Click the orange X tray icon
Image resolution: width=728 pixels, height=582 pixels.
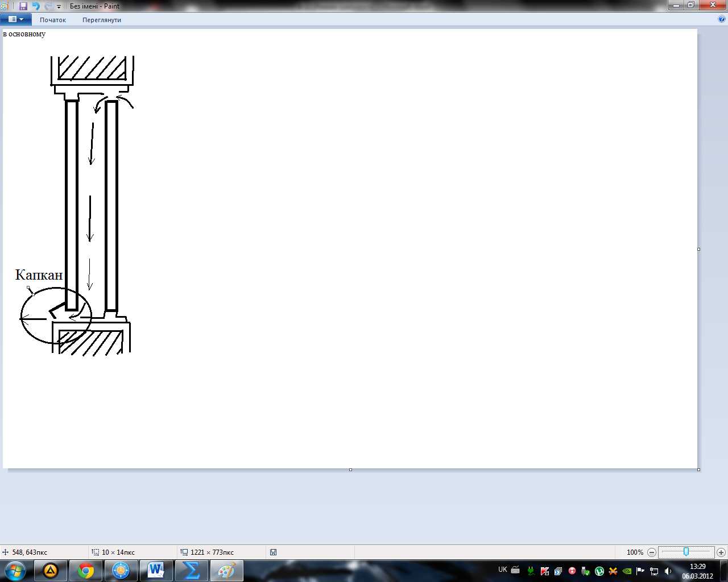click(x=613, y=571)
